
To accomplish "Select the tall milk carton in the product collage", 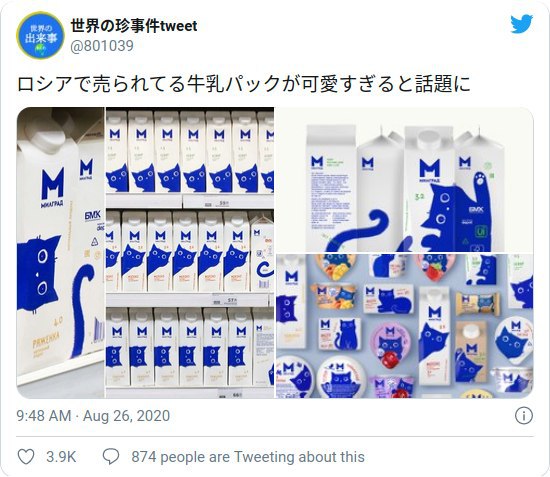I will click(434, 337).
